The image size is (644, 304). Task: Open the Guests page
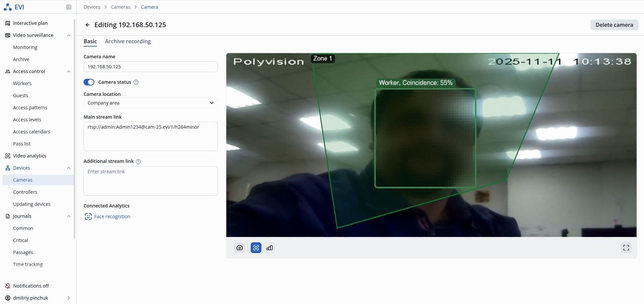[x=20, y=96]
